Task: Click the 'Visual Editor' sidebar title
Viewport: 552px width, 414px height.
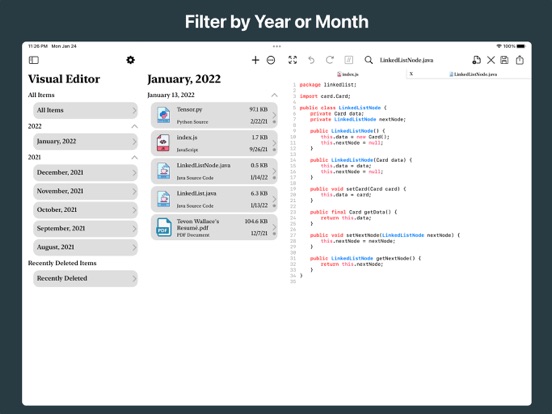Action: coord(64,79)
